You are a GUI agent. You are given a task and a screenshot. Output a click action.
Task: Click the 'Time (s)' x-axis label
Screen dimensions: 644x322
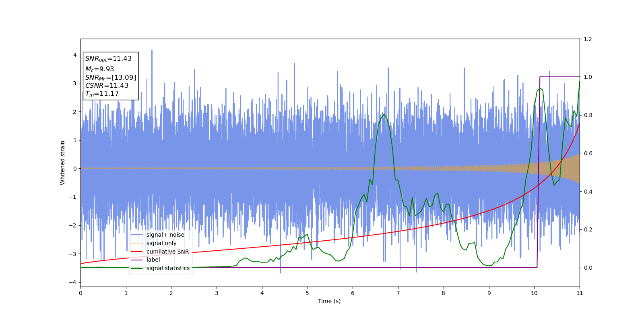click(x=329, y=301)
